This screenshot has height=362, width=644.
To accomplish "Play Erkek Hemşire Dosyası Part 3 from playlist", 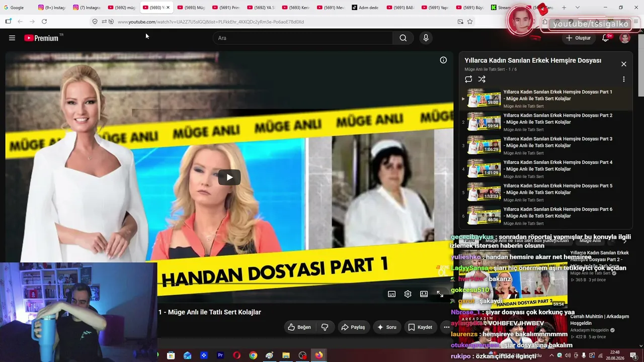I will pyautogui.click(x=545, y=146).
